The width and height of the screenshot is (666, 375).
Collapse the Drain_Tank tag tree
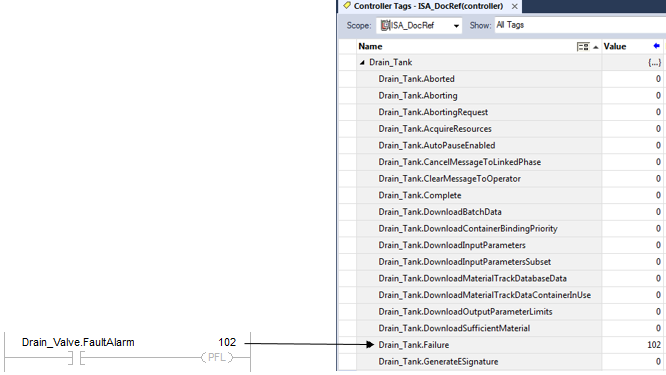pyautogui.click(x=362, y=62)
